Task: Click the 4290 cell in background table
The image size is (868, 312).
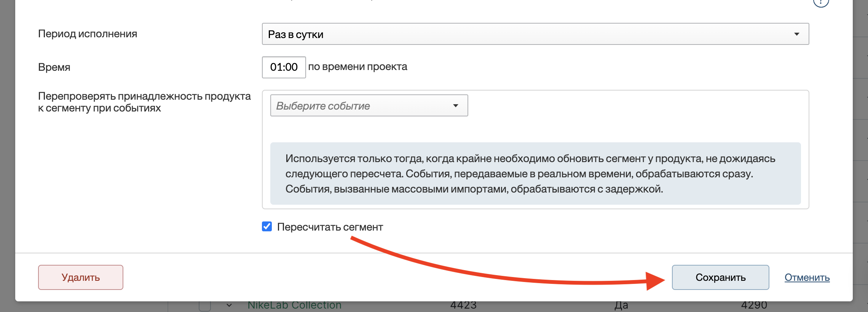Action: 754,306
